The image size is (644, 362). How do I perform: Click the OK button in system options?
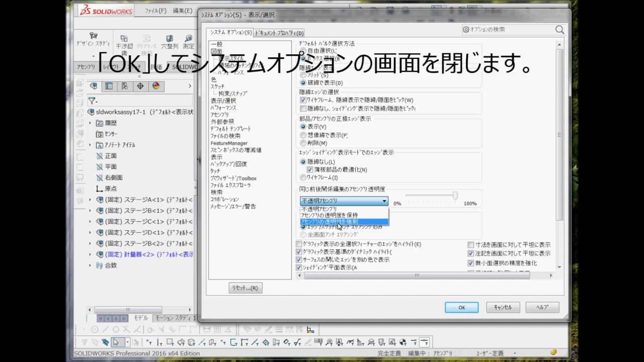(461, 307)
